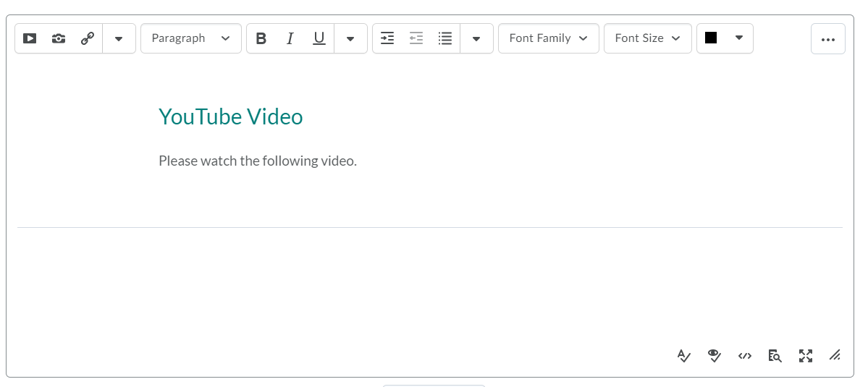Expand the list options dropdown arrow
Image resolution: width=868 pixels, height=387 pixels.
[x=476, y=39]
